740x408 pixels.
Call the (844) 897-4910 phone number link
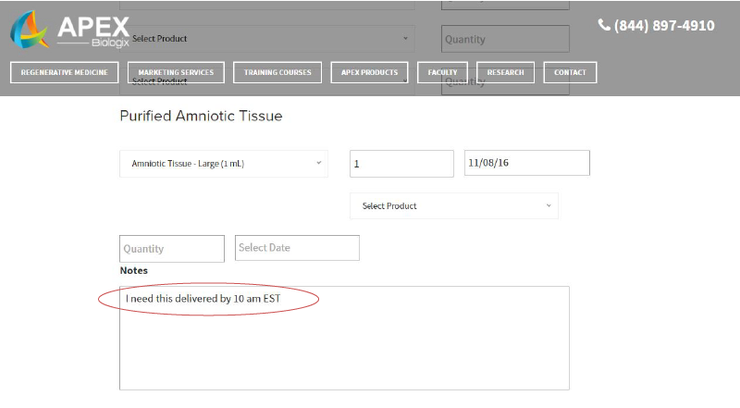pyautogui.click(x=664, y=25)
